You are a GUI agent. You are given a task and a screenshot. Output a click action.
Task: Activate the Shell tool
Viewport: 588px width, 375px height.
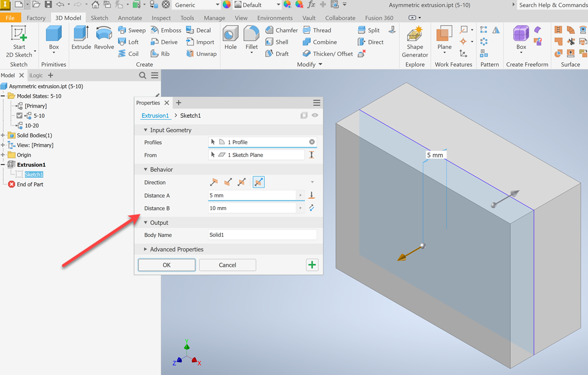coord(278,42)
